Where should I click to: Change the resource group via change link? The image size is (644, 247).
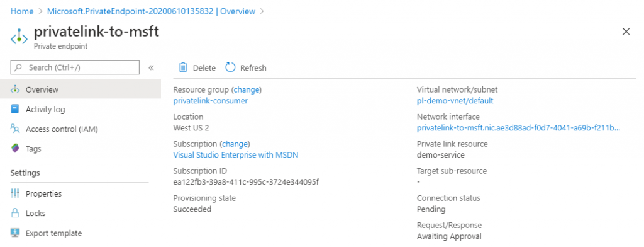click(247, 89)
